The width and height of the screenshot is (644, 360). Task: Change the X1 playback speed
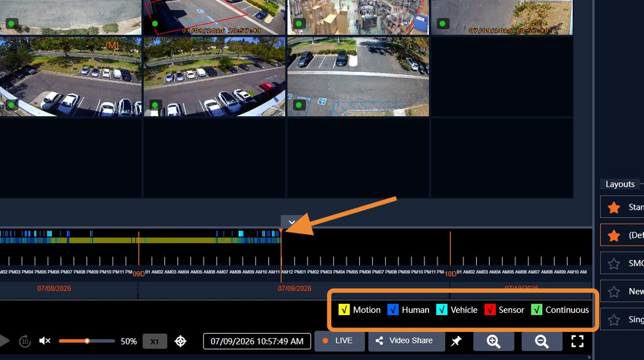pyautogui.click(x=155, y=342)
